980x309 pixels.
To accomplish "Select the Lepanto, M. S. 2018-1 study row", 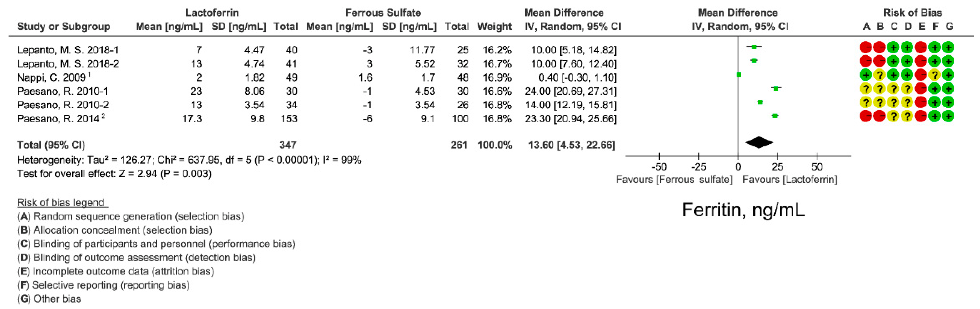I will coord(317,50).
